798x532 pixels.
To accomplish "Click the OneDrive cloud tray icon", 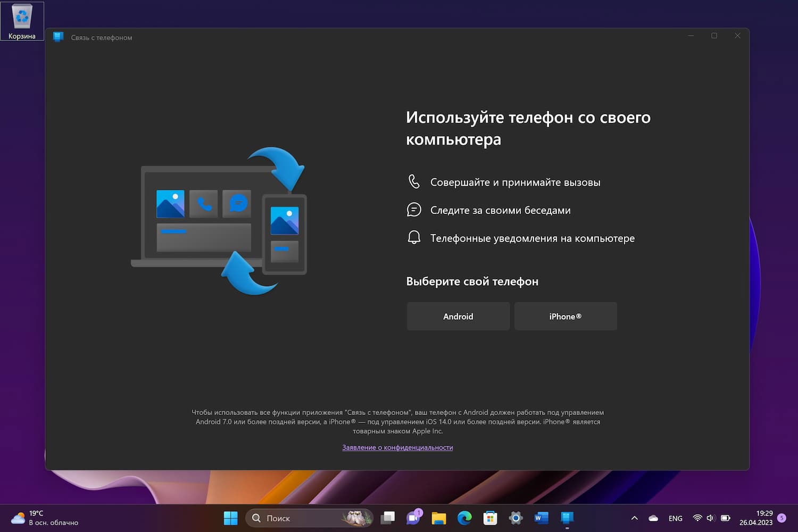I will pyautogui.click(x=653, y=518).
